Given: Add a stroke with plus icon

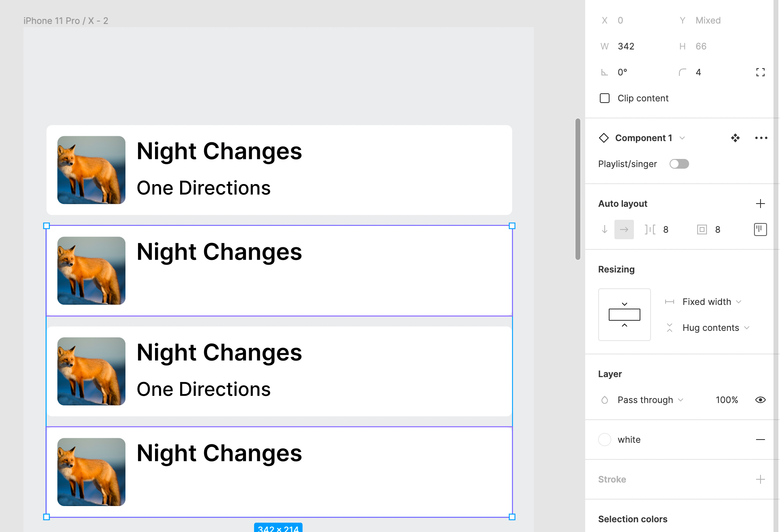Looking at the screenshot, I should pos(760,479).
